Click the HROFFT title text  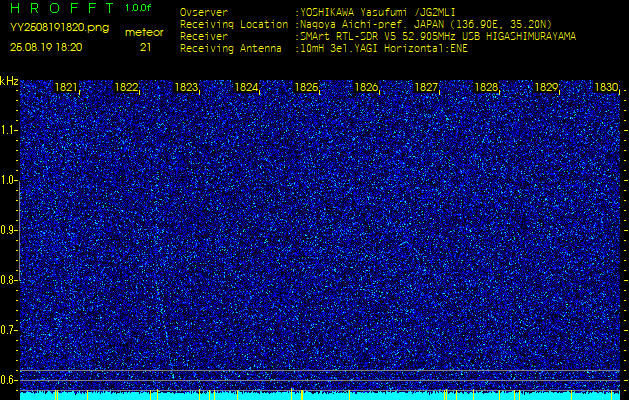[63, 8]
